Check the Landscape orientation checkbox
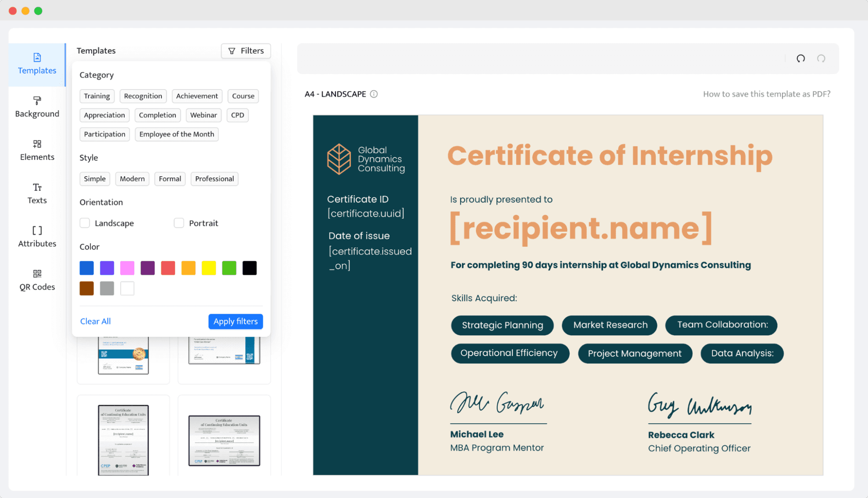Viewport: 868px width, 498px height. click(85, 223)
